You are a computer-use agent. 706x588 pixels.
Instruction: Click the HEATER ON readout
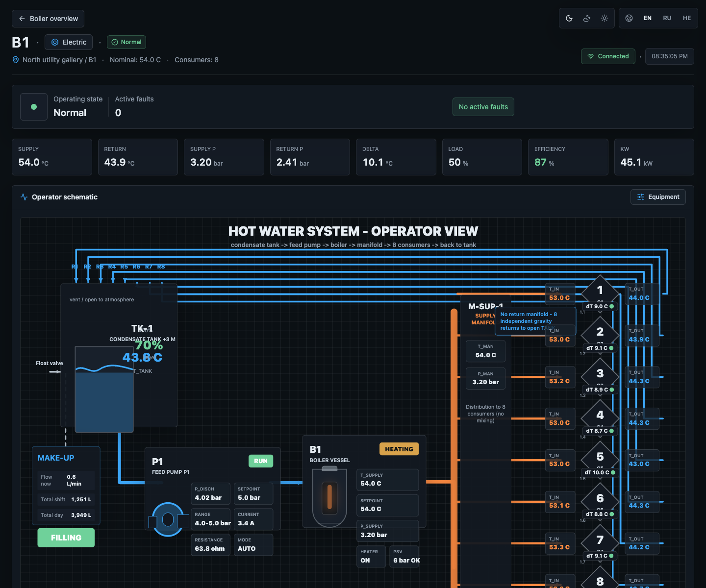pos(371,557)
